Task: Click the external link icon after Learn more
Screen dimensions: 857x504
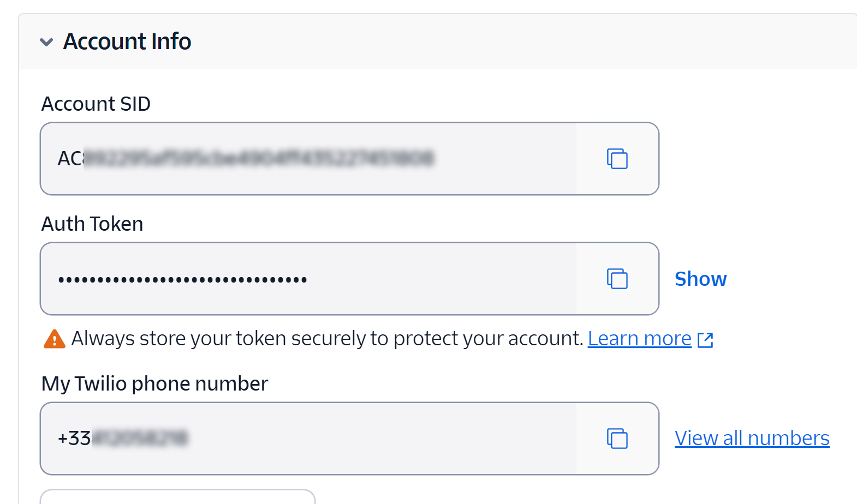Action: 705,340
